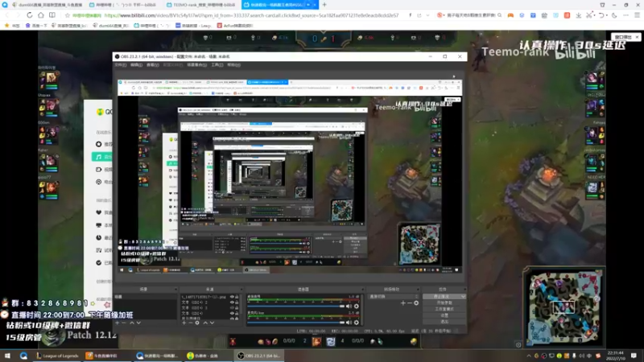Switch to OBS 23.2.1 taskbar button
The height and width of the screenshot is (362, 644).
coord(258,356)
